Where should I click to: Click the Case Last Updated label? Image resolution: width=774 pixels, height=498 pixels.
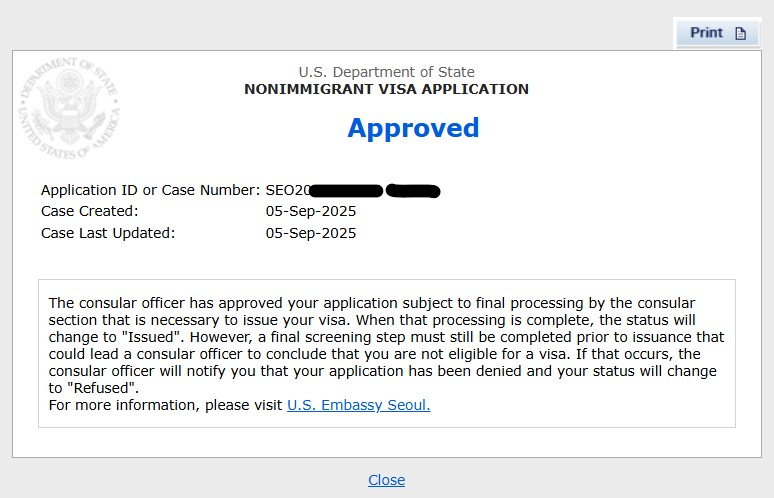pyautogui.click(x=108, y=233)
